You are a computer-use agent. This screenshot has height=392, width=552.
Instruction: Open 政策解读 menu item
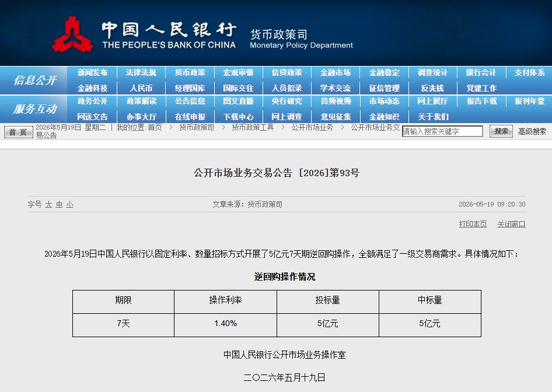tap(141, 101)
